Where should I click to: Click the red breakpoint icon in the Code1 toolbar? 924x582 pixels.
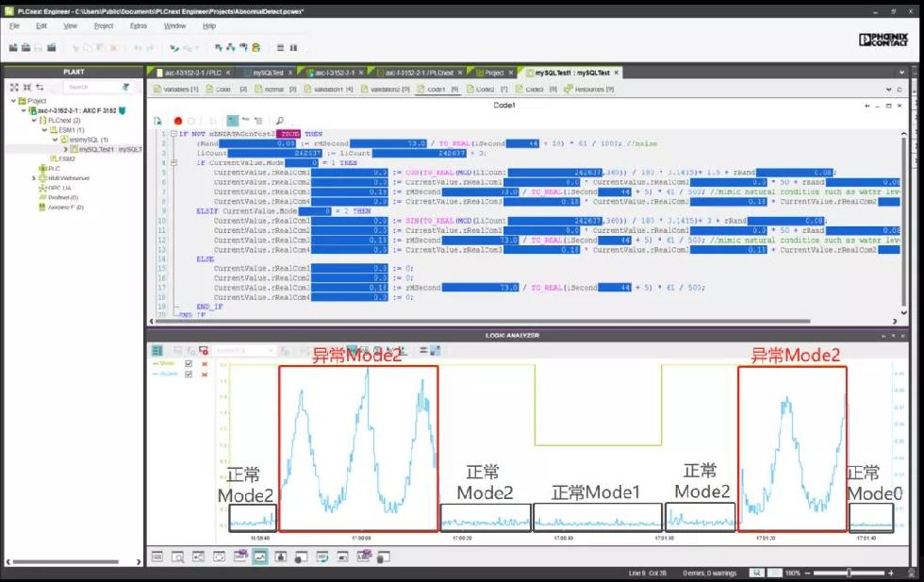coord(178,121)
